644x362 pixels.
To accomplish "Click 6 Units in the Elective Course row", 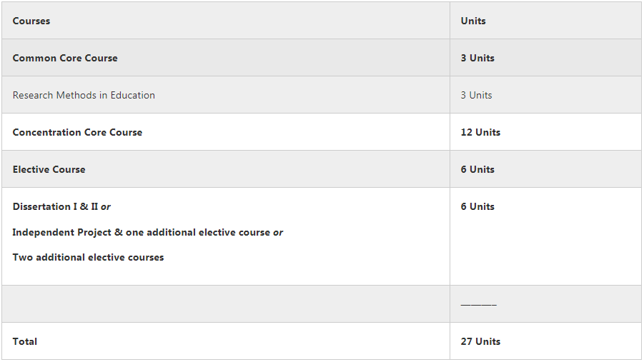I will point(477,169).
